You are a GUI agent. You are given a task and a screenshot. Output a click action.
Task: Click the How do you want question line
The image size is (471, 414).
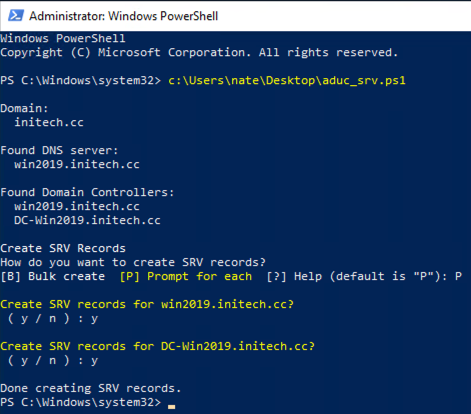(x=133, y=262)
